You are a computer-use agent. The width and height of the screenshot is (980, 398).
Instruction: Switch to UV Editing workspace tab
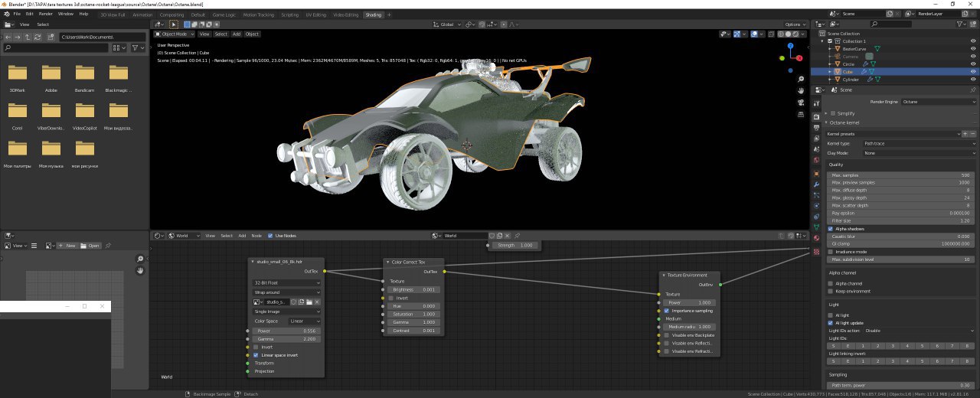[315, 15]
